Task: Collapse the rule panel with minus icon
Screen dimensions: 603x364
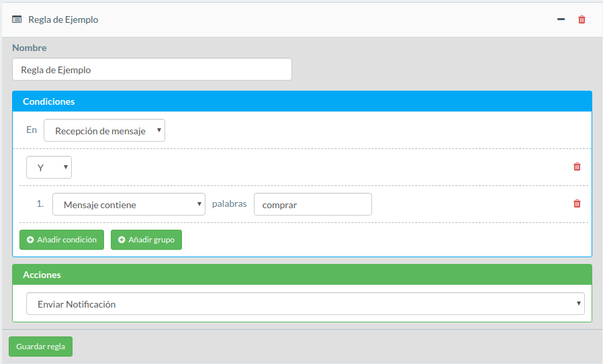Action: click(x=561, y=19)
